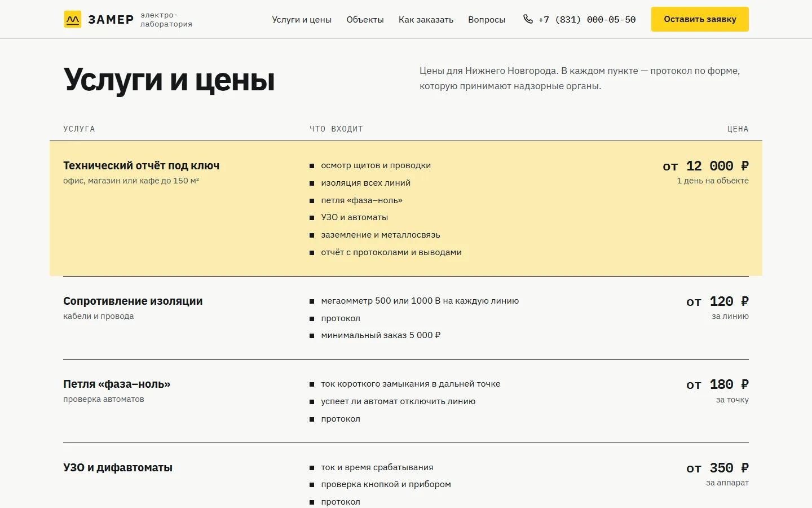Viewport: 812px width, 508px height.
Task: Click the ЧТО ВХОДИТ column header
Action: coord(336,129)
